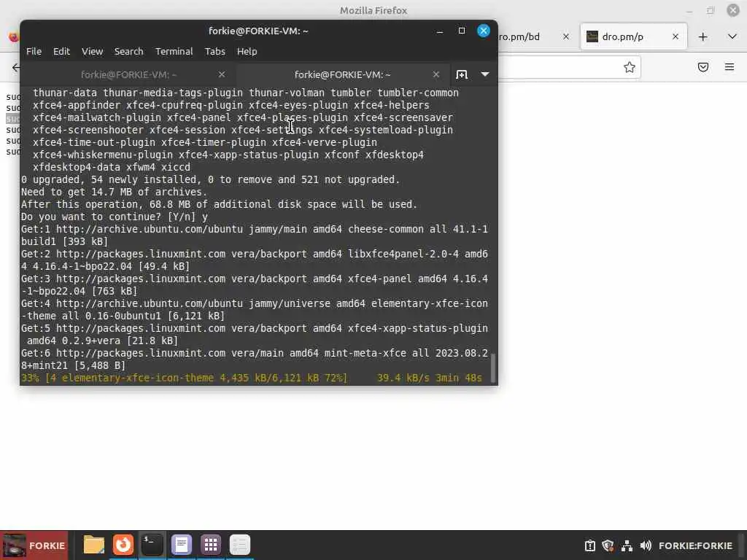The width and height of the screenshot is (747, 560).
Task: Click the Get:3 xfce4-panel download line
Action: pos(255,285)
